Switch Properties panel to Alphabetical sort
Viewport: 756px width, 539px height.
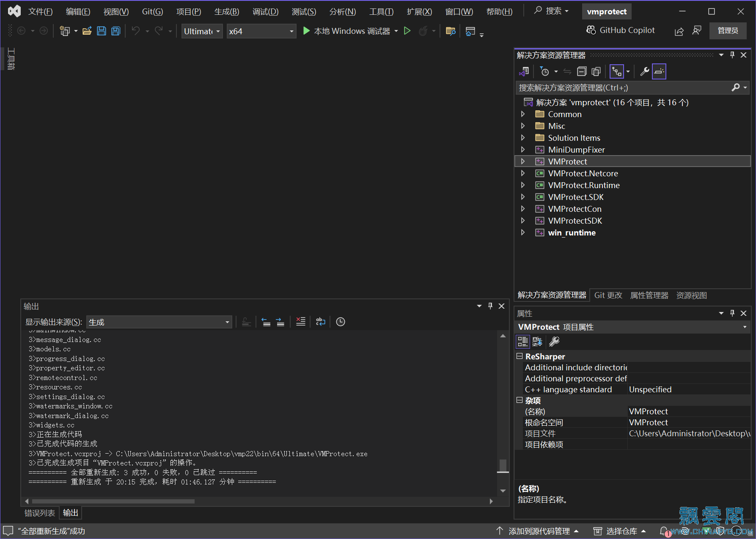click(537, 341)
